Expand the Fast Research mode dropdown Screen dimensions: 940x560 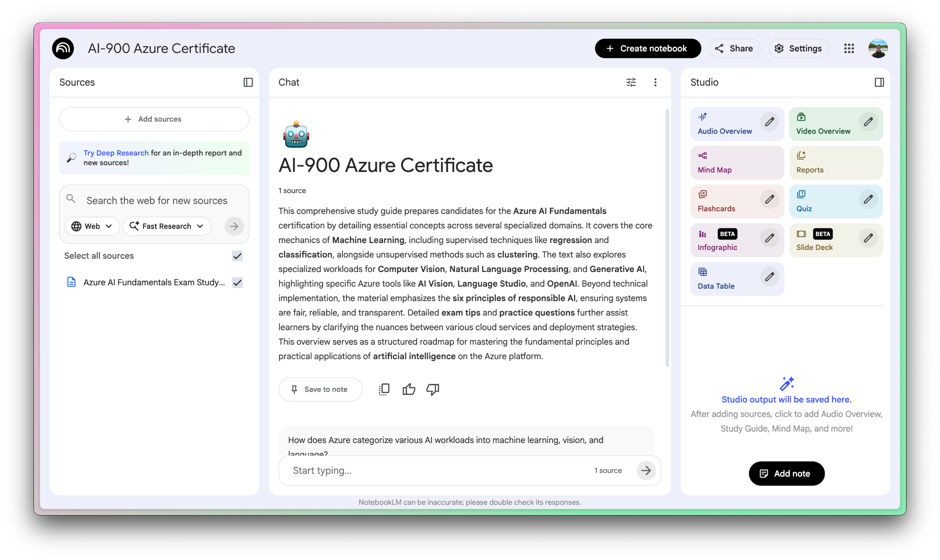coord(167,226)
